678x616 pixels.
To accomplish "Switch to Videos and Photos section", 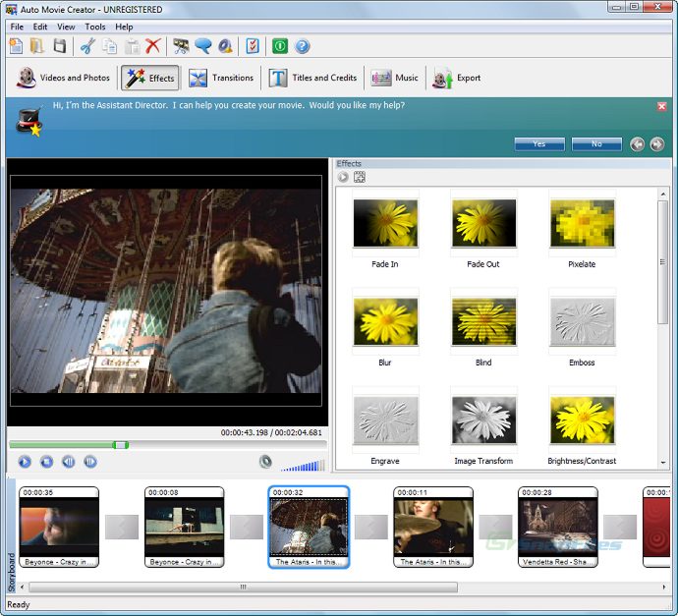I will (x=63, y=78).
